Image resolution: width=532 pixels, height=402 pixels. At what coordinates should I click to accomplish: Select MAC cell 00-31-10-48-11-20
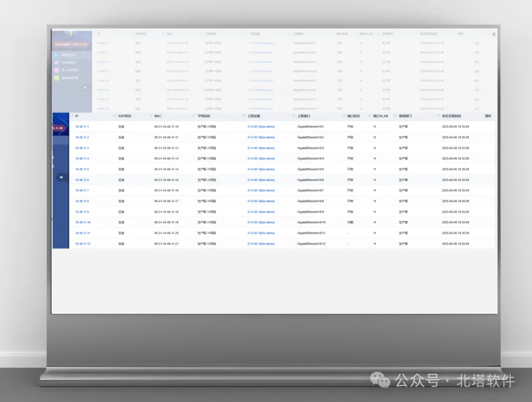point(166,233)
